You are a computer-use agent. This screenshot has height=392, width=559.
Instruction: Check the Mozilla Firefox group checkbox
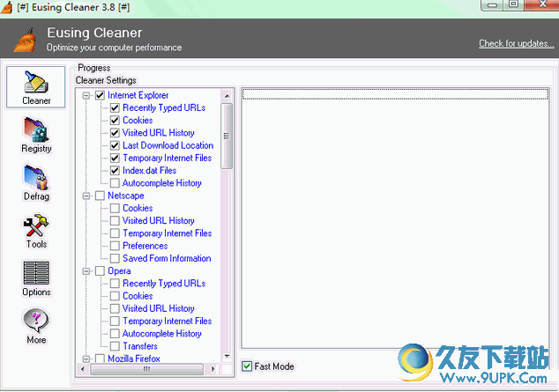pos(100,359)
